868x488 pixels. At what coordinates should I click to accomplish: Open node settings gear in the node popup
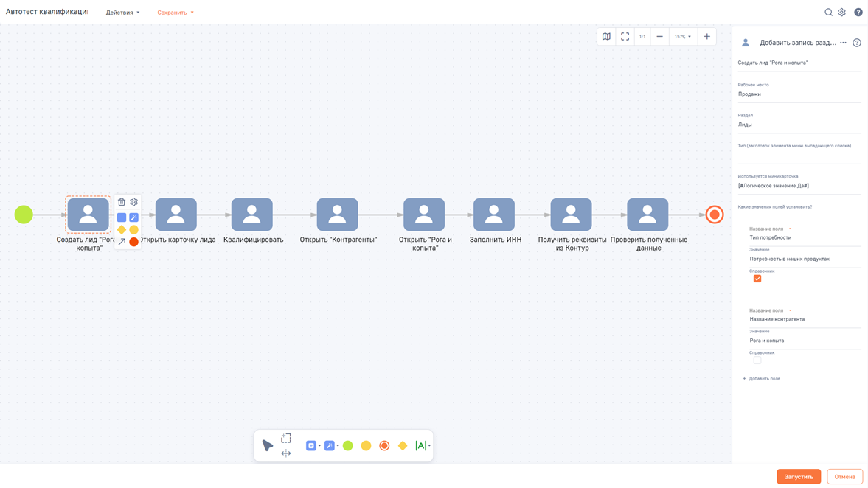tap(134, 202)
